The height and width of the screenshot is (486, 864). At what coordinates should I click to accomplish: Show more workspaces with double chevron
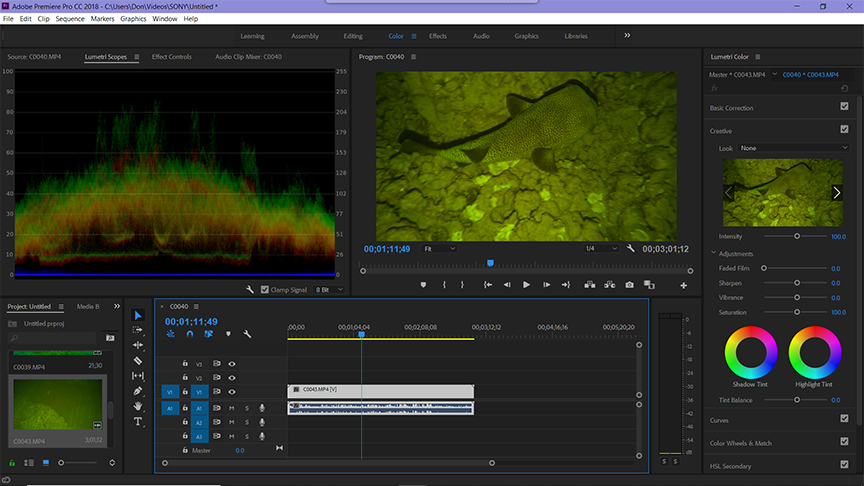[x=627, y=35]
